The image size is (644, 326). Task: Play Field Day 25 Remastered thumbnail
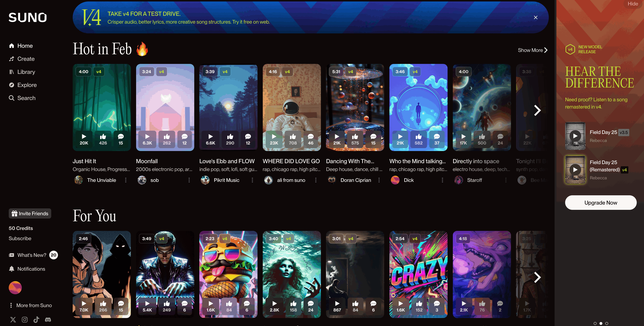575,170
